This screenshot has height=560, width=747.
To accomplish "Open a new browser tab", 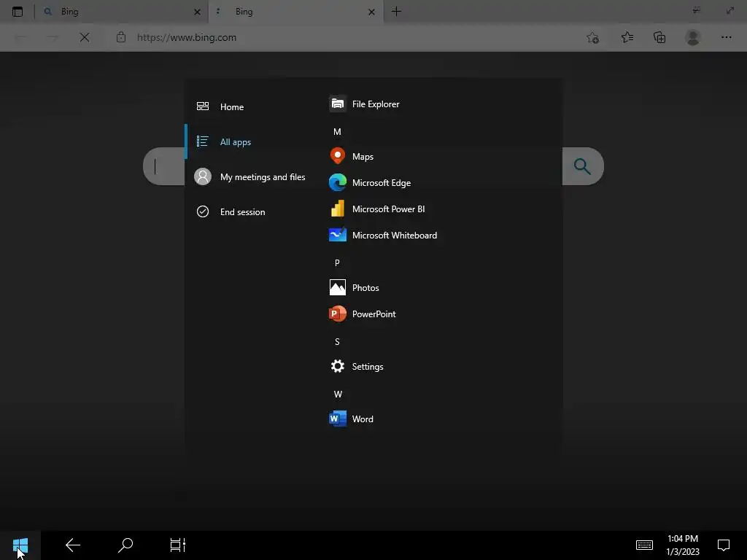I will click(396, 12).
